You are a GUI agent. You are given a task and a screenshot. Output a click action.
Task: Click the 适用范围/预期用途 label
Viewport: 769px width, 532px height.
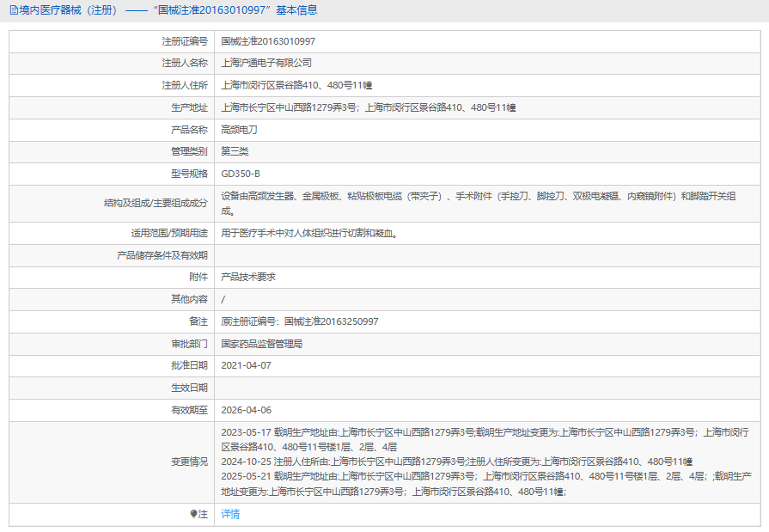[169, 233]
